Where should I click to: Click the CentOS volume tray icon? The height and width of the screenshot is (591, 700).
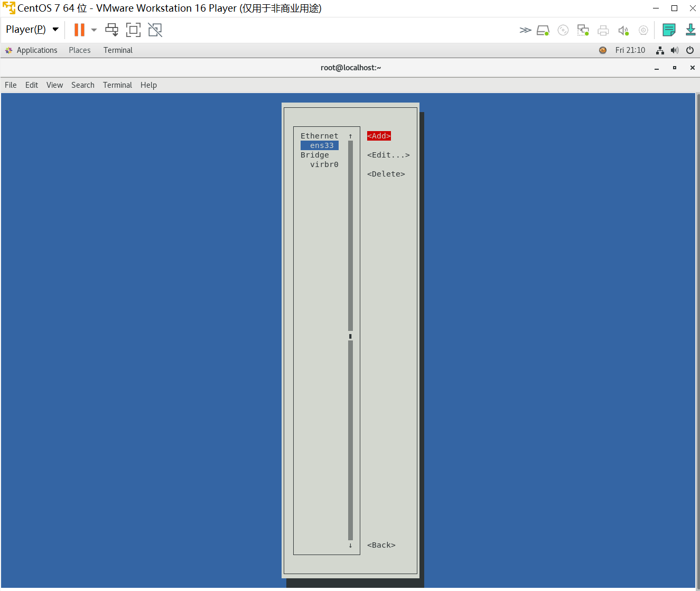[x=675, y=50]
